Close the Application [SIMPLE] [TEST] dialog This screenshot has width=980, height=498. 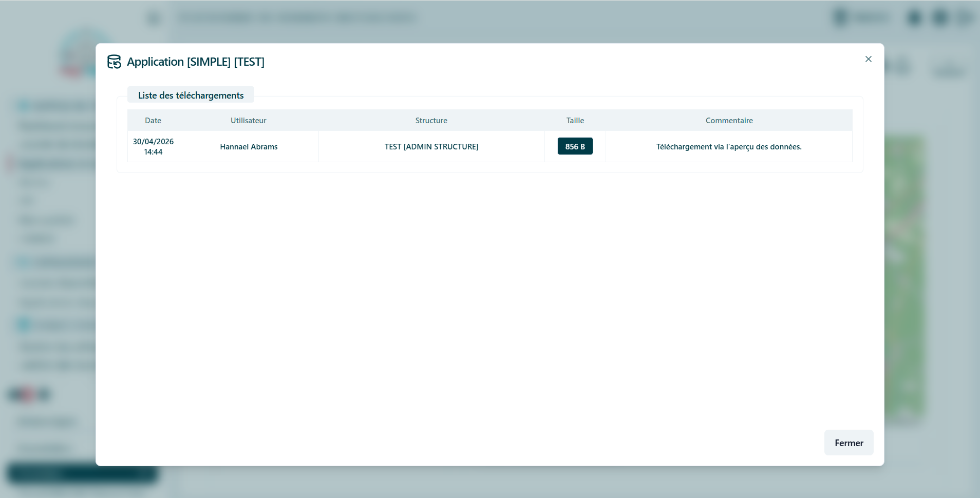868,59
